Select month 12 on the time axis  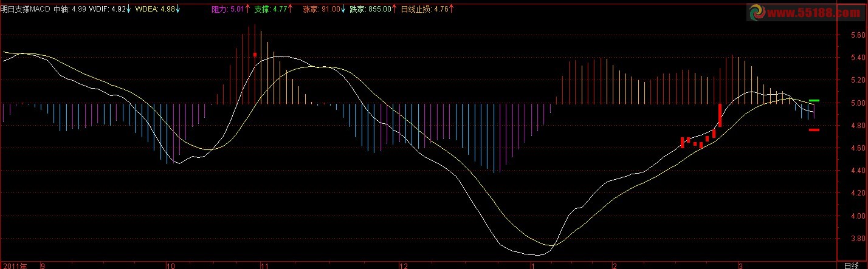402,265
